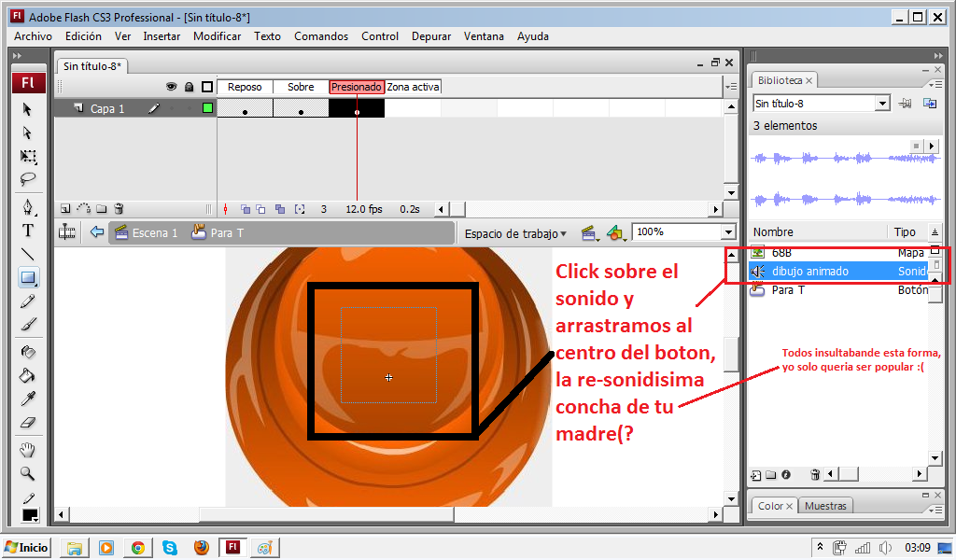
Task: Select the Zoom magnifier tool
Action: click(x=28, y=473)
